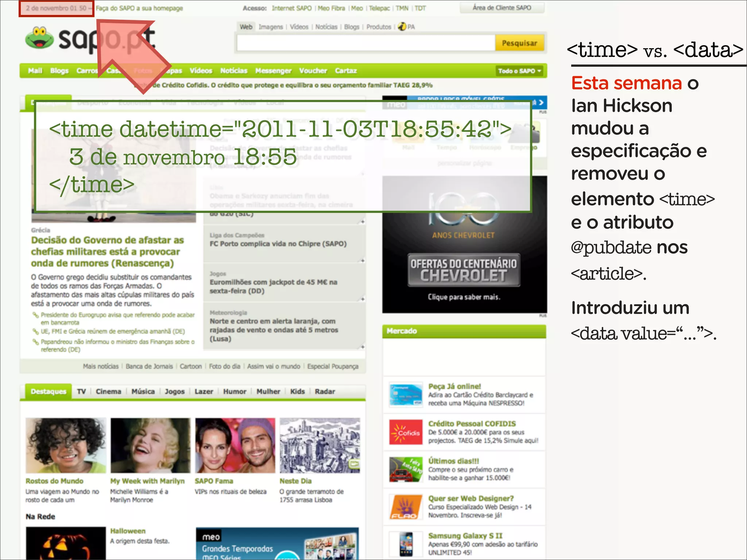747x560 pixels.
Task: Click Faça do SAPO a sua homepage
Action: (x=139, y=8)
